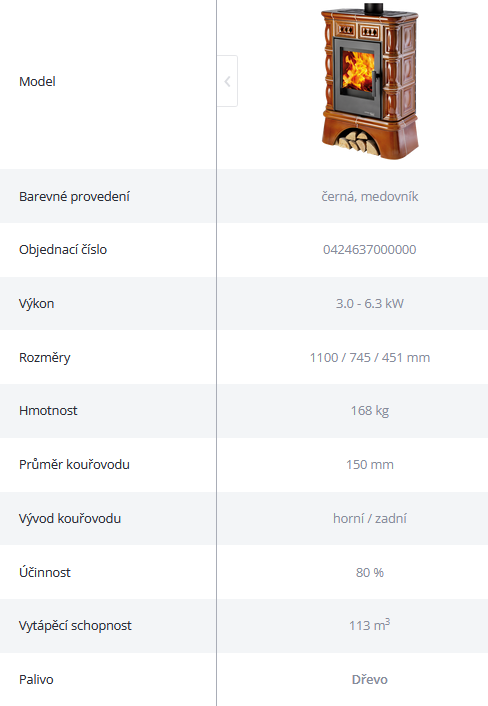Click the Průměr kouřovodu label

(x=74, y=464)
